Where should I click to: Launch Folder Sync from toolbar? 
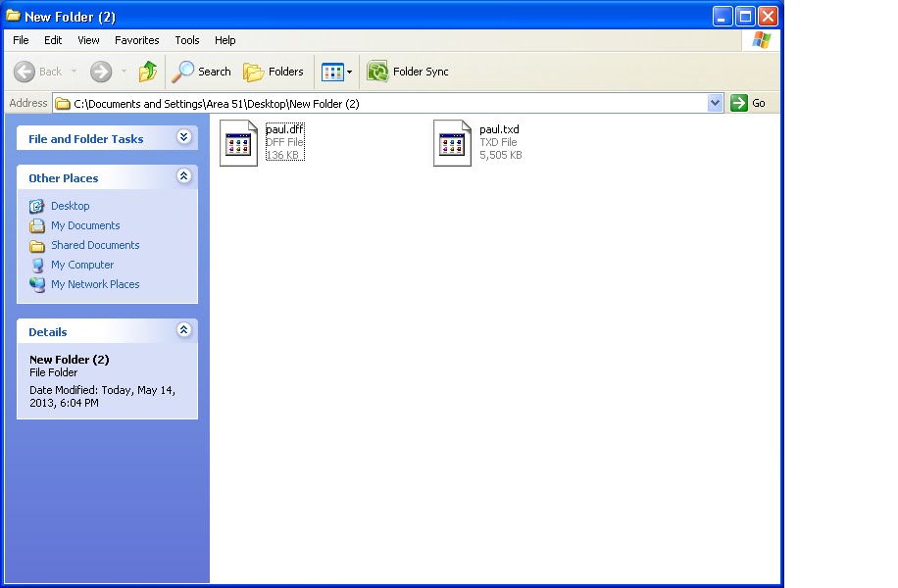click(x=408, y=72)
